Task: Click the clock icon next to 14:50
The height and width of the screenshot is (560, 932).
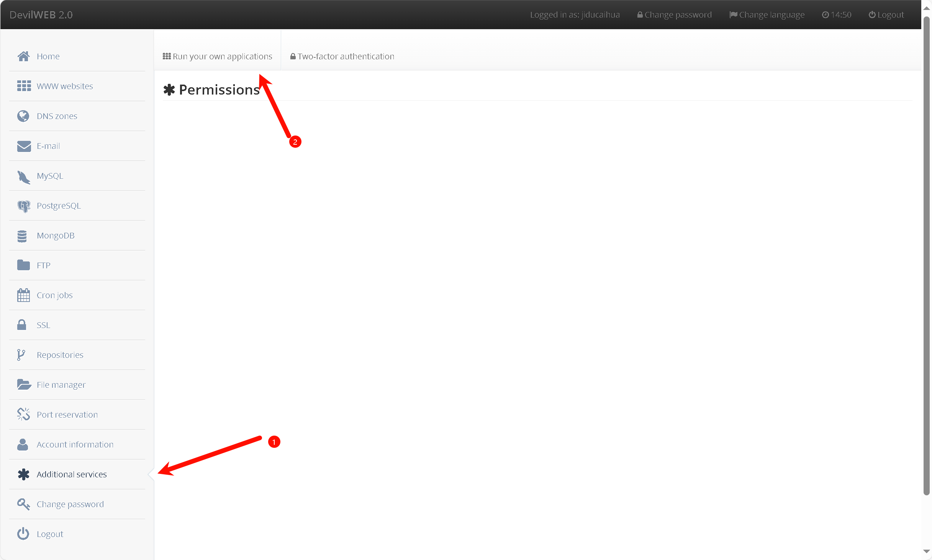Action: 826,15
